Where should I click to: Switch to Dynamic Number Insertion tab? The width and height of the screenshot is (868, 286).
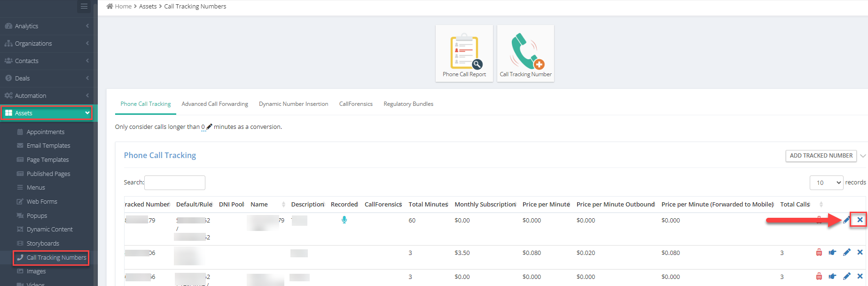[294, 104]
